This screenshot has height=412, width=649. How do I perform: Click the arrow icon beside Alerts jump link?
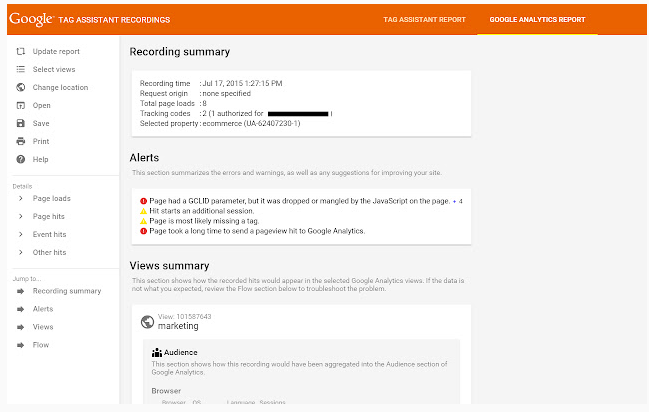point(21,309)
